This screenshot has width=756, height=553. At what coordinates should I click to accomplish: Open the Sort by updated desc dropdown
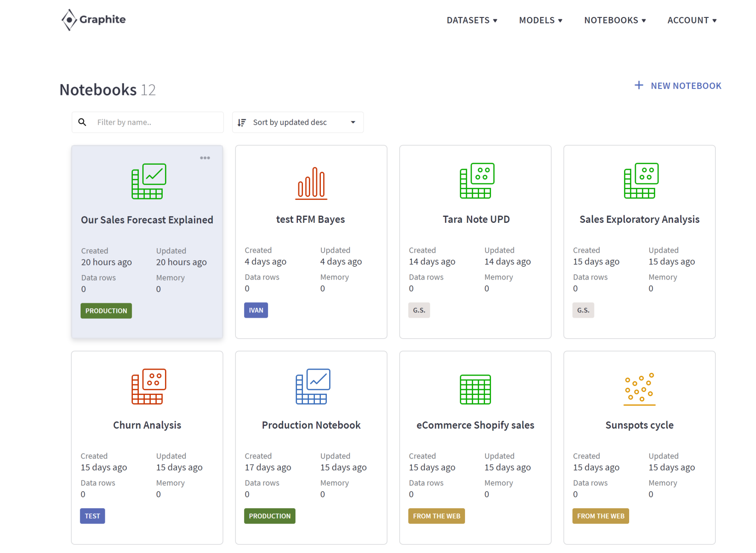click(x=297, y=122)
